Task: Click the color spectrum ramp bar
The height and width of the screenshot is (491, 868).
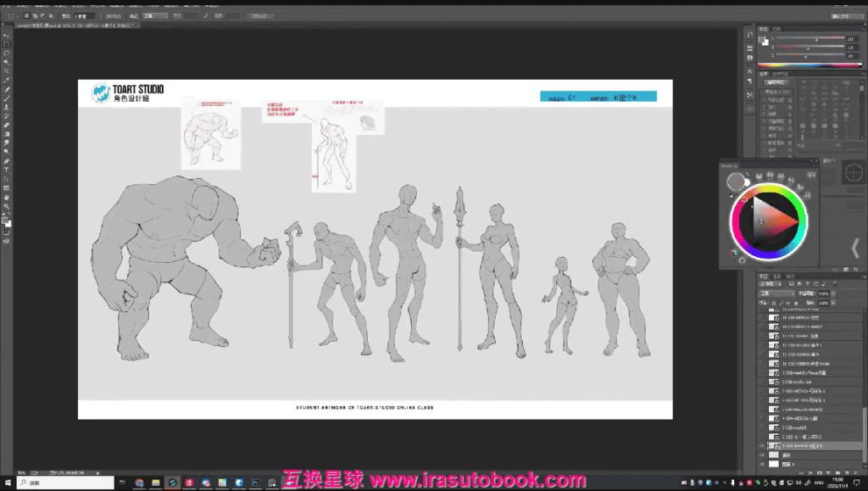Action: [810, 65]
